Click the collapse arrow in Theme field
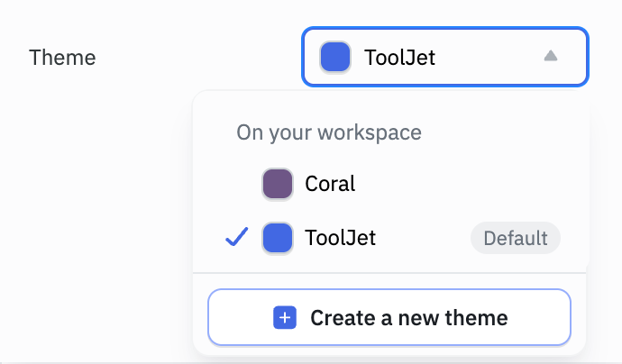This screenshot has width=622, height=364. 551,56
